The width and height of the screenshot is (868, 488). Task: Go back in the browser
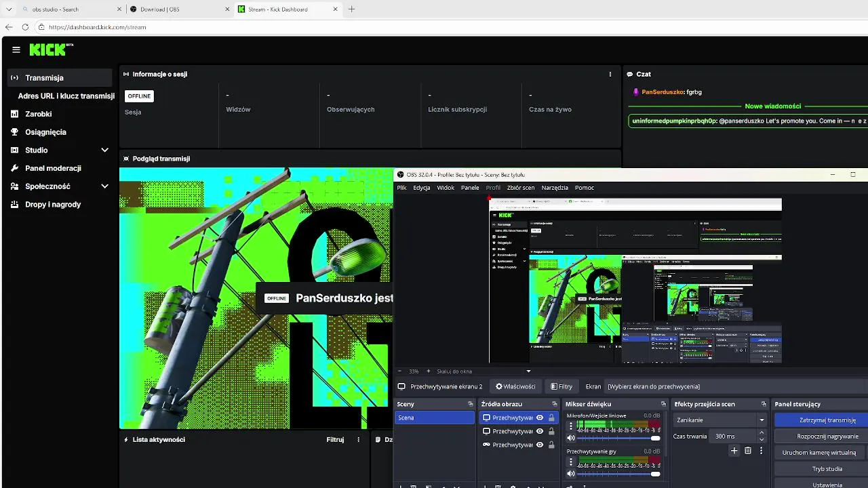click(9, 27)
